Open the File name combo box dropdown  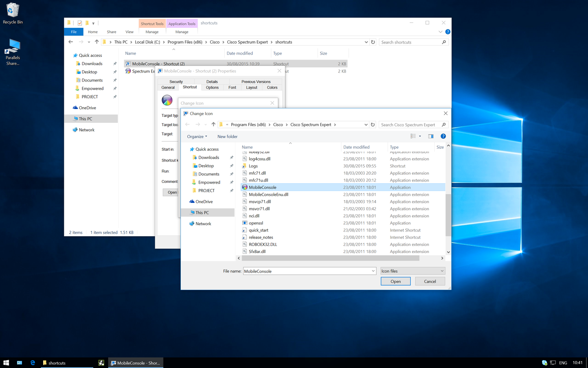[x=373, y=271]
